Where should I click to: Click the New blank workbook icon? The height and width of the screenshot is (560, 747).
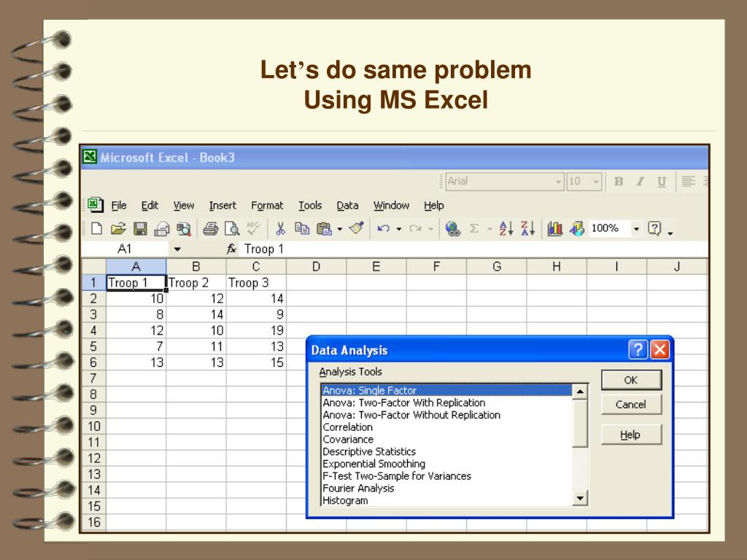[96, 229]
